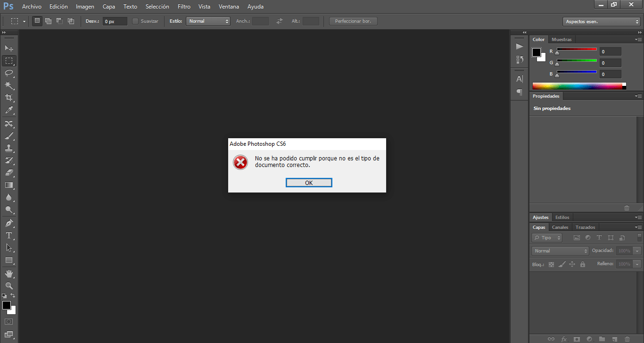Select the Eyedropper tool

pos(9,110)
